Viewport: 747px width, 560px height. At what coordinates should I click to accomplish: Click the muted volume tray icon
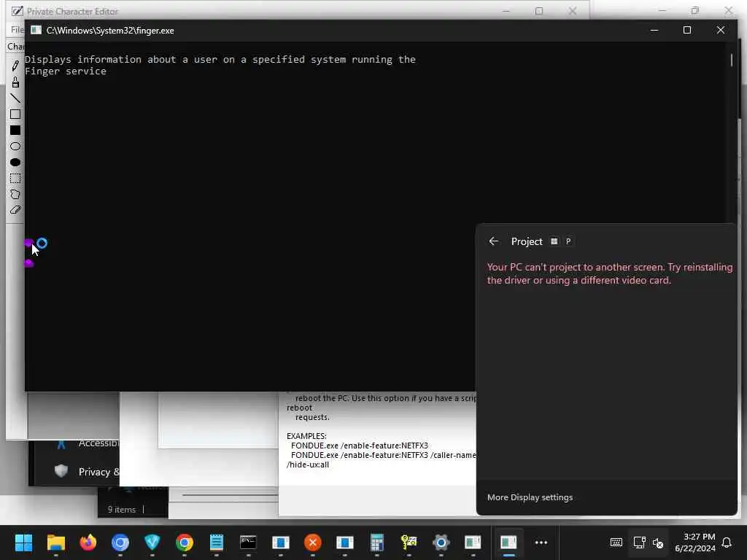(x=659, y=542)
